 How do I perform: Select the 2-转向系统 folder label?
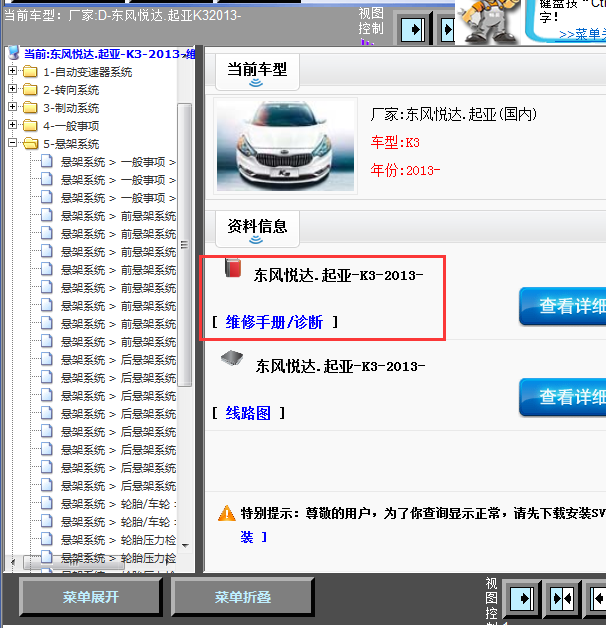click(71, 90)
